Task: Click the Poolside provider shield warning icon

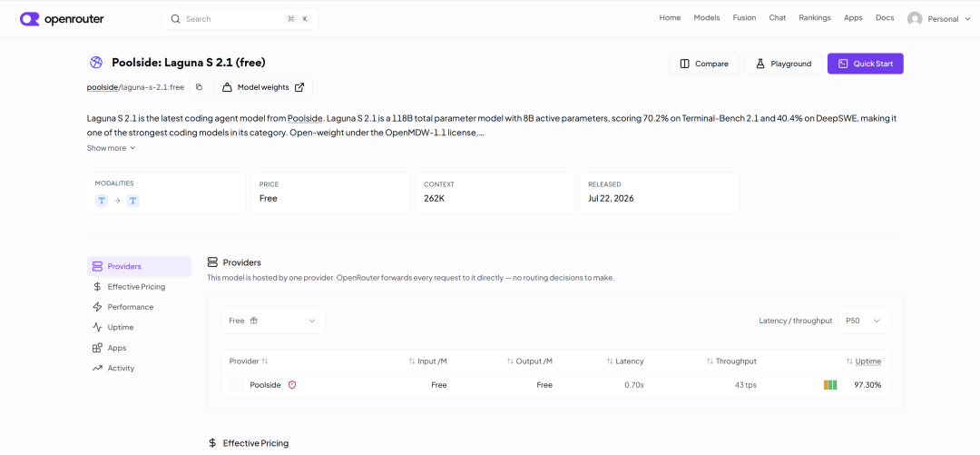Action: click(292, 385)
